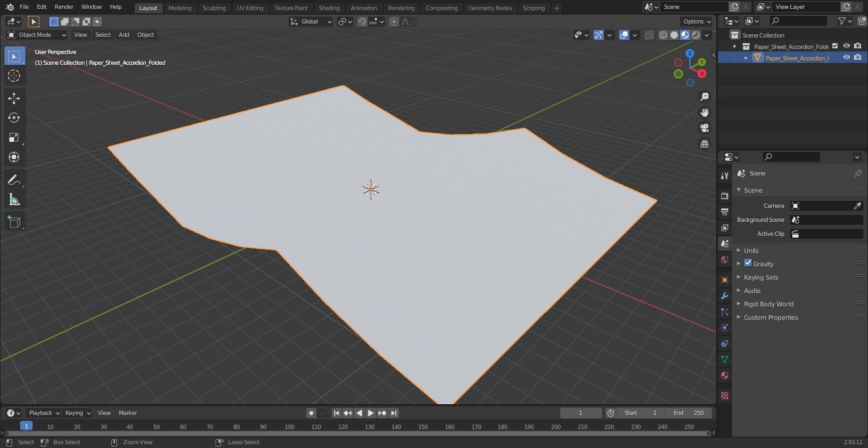Viewport: 868px width, 448px height.
Task: Open the World properties tab
Action: pos(724,259)
